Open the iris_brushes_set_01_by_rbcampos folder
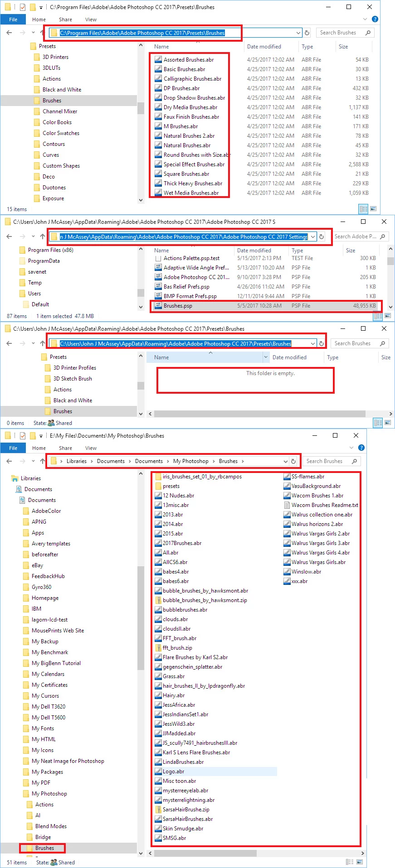Image resolution: width=395 pixels, height=868 pixels. [x=198, y=477]
